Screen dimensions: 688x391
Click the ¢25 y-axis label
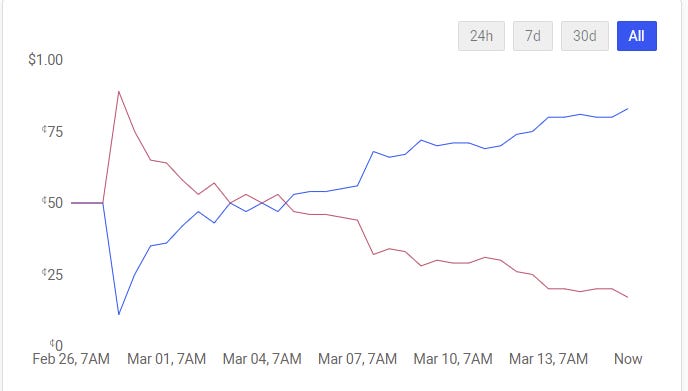point(52,275)
